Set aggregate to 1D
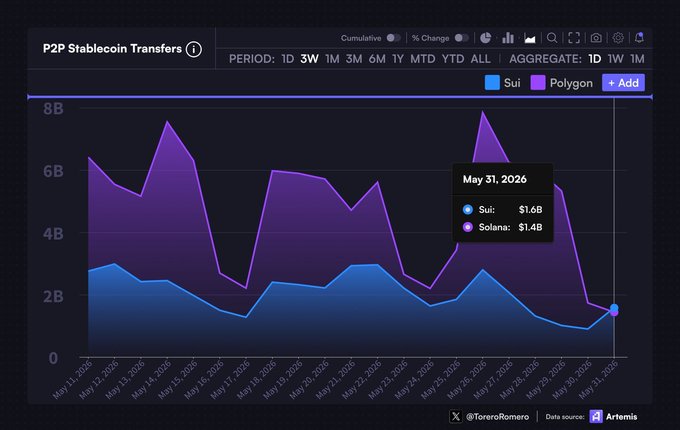Viewport: 680px width, 430px height. point(595,59)
